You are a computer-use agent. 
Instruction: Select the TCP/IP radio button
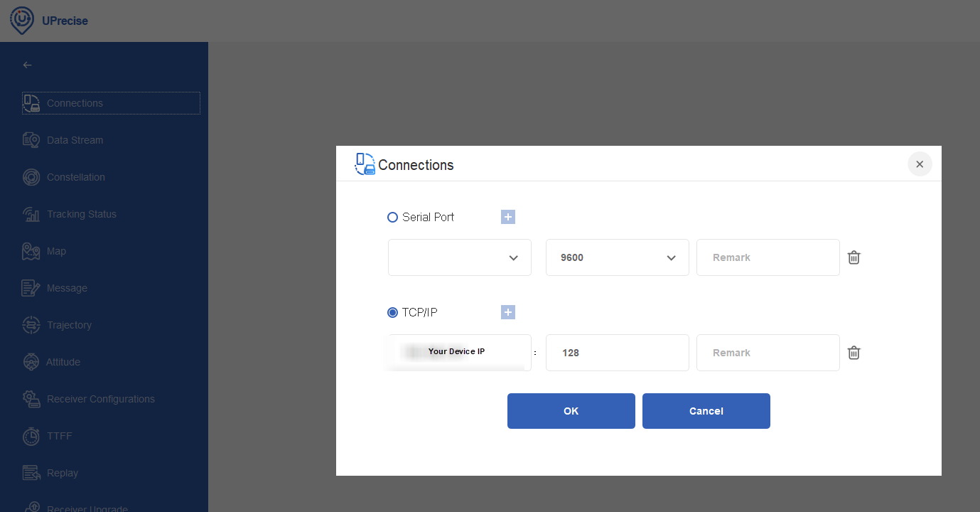pos(392,312)
